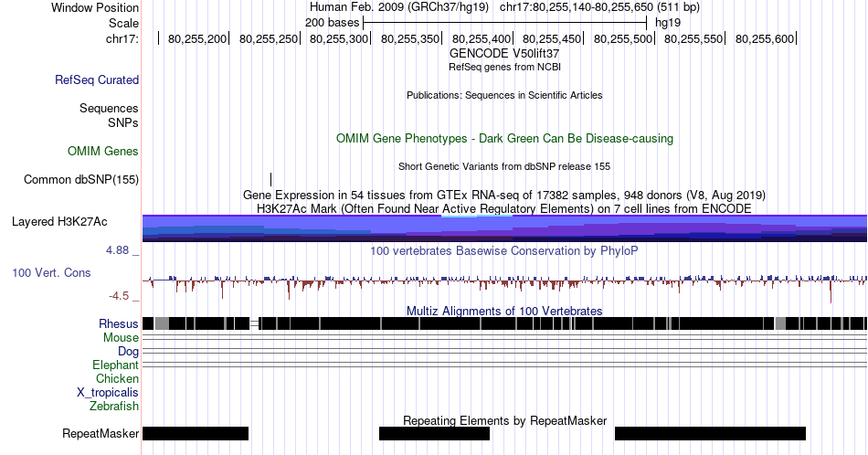Click Repeating Elements by RepeatMasker title
Image resolution: width=868 pixels, height=455 pixels.
[504, 420]
